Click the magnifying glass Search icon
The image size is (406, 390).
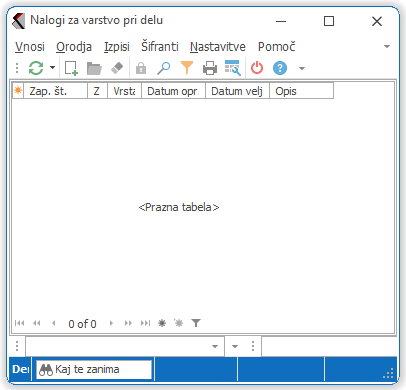[x=164, y=68]
